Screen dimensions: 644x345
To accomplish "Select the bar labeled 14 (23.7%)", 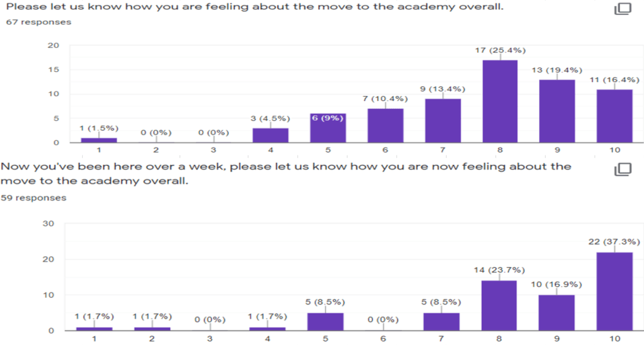I will pos(500,305).
